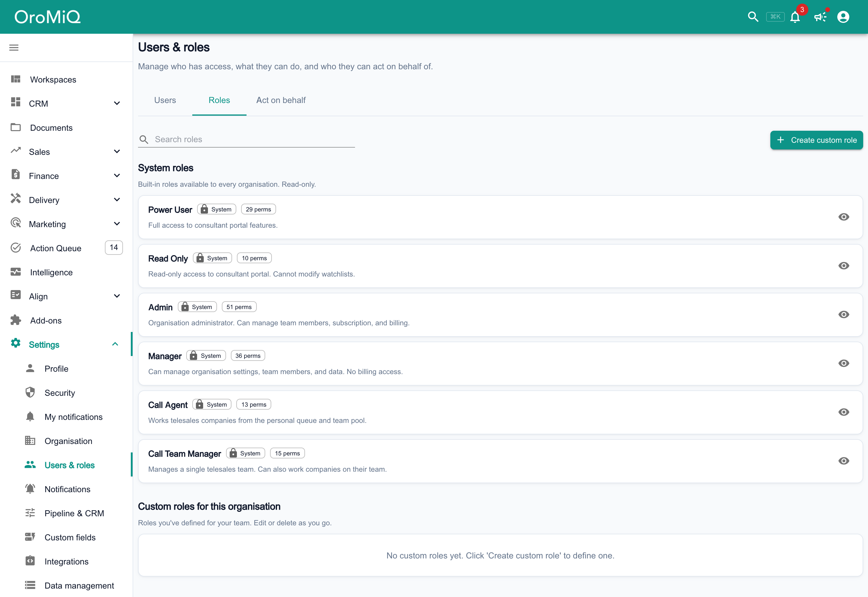The image size is (868, 597).
Task: Open Add-ons in the sidebar
Action: [66, 320]
